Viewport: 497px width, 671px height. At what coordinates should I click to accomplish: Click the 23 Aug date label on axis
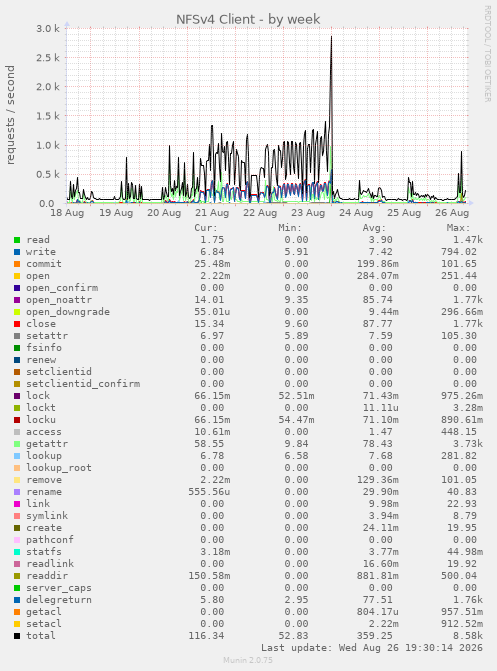pos(308,213)
